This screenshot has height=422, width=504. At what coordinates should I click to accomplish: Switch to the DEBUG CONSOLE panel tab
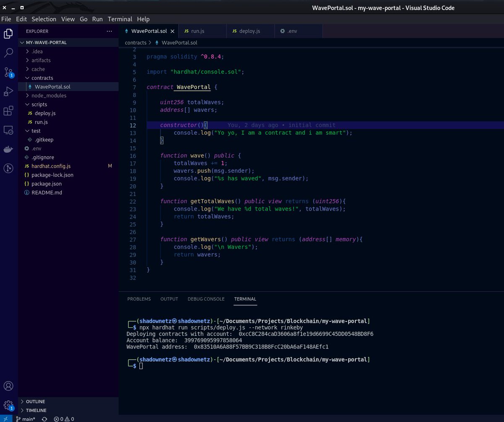(x=206, y=299)
